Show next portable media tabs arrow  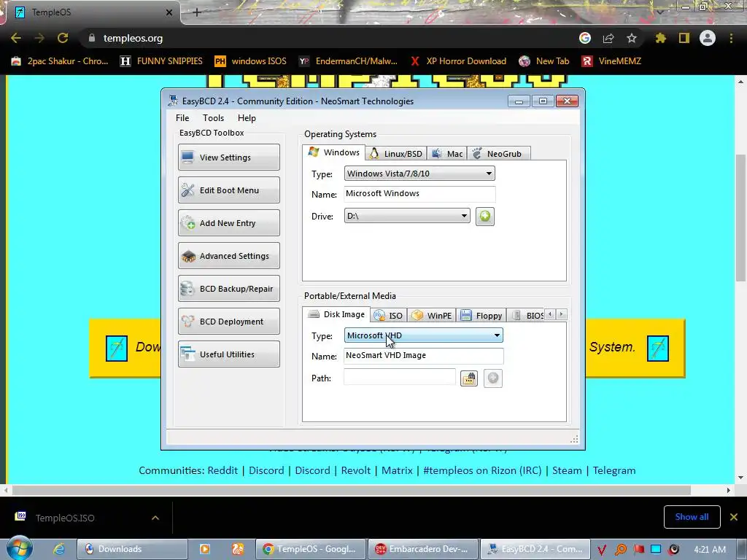[561, 314]
